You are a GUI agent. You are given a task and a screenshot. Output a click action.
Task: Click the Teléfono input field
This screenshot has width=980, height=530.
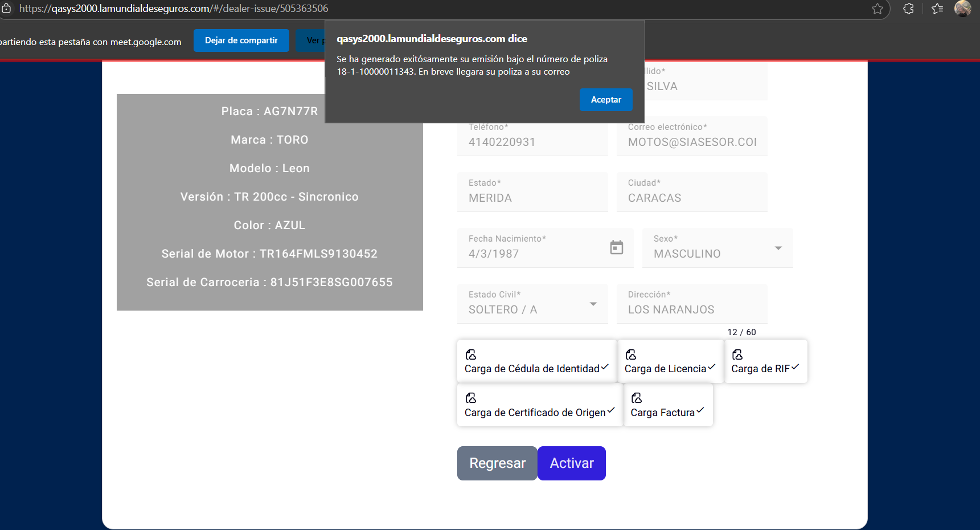tap(532, 142)
